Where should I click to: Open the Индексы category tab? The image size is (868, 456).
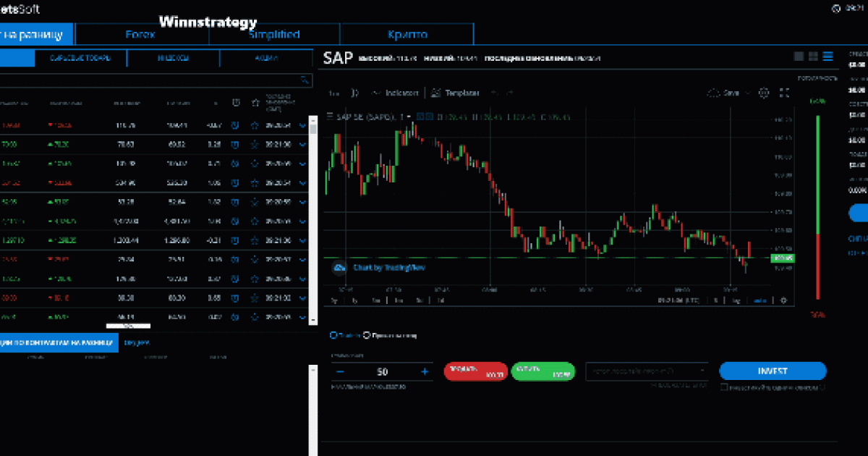[x=173, y=58]
